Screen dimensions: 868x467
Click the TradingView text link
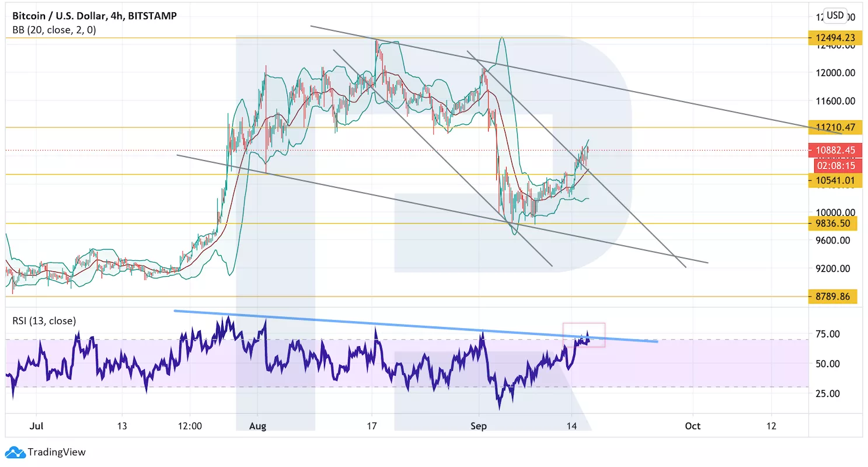(x=57, y=452)
